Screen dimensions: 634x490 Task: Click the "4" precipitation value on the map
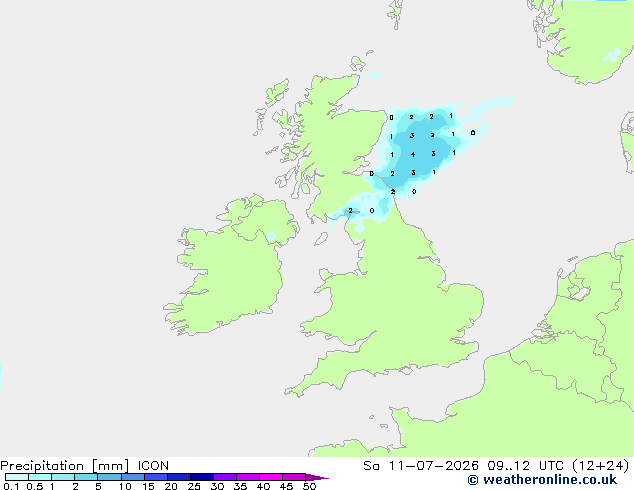tap(413, 154)
